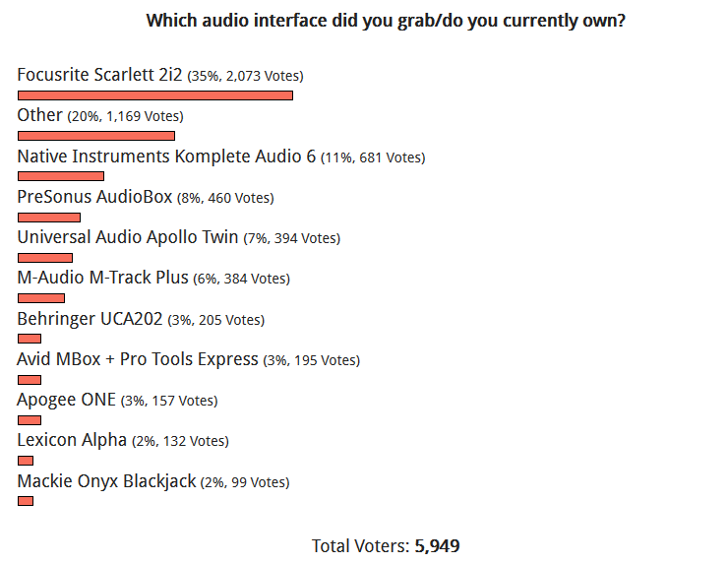Click the poll question heading
728x564 pixels.
tap(386, 21)
